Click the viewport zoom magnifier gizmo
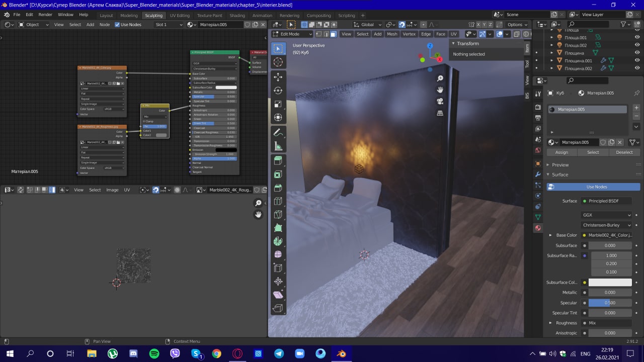The image size is (644, 362). pos(440,78)
